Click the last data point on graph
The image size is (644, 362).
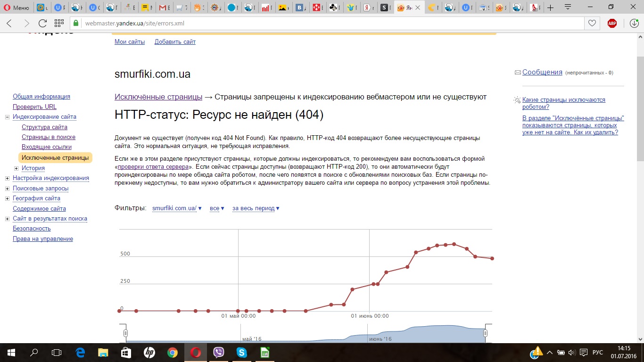[x=492, y=258]
